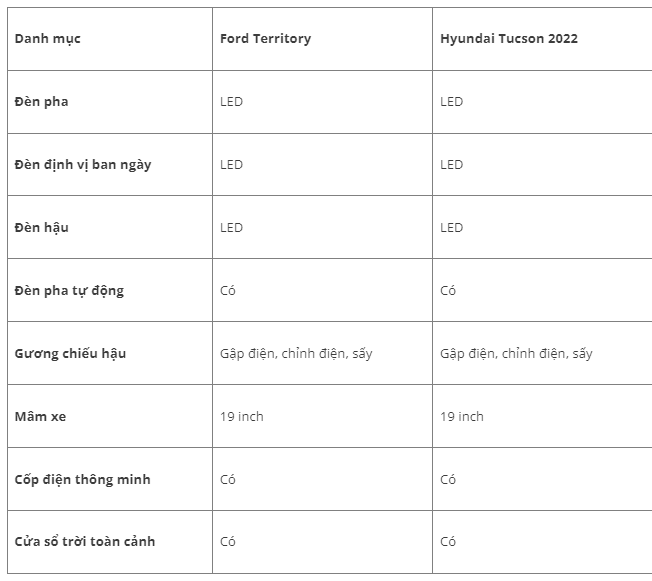Select Ford Territory's 'Gập điện, chỉnh điện, sấy' cell

pos(296,354)
